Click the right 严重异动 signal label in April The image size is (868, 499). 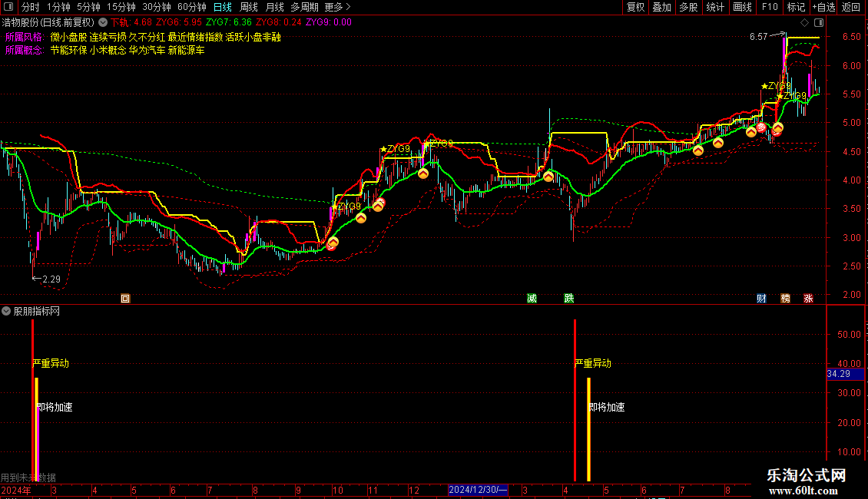tap(593, 363)
